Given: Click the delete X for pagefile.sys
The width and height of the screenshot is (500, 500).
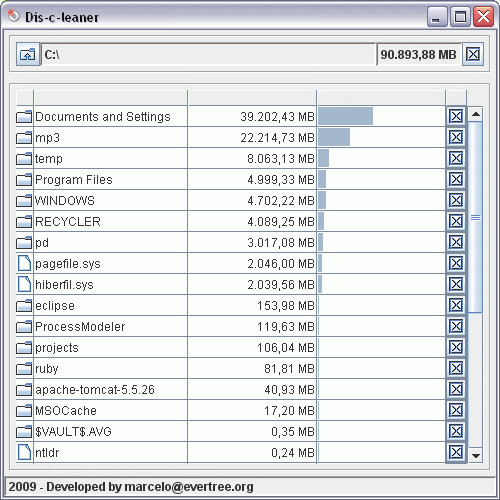Looking at the screenshot, I should click(456, 263).
